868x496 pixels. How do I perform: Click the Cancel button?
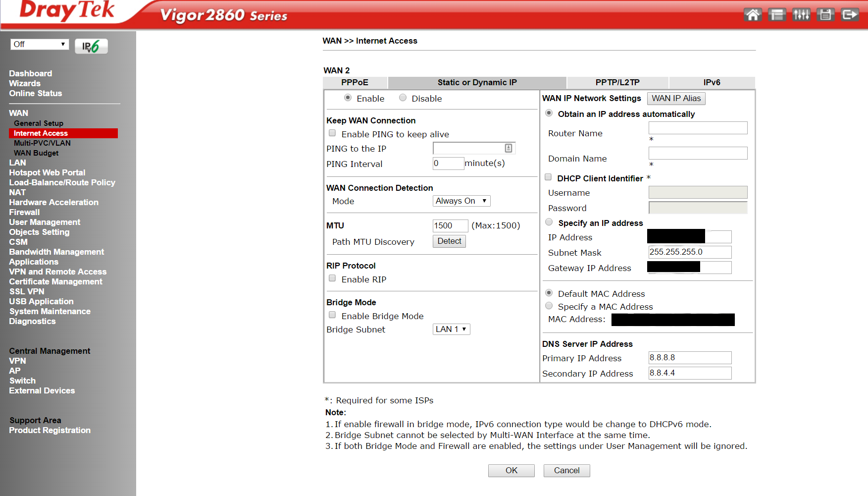pyautogui.click(x=566, y=470)
